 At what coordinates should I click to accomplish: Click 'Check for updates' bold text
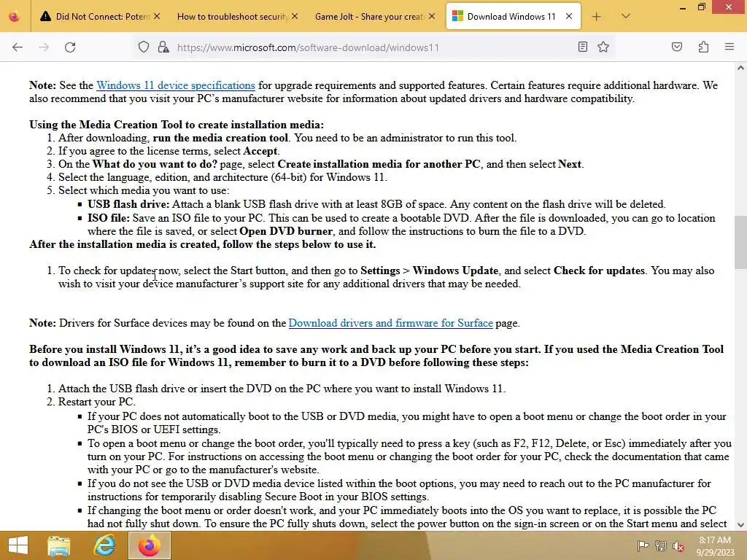click(599, 271)
